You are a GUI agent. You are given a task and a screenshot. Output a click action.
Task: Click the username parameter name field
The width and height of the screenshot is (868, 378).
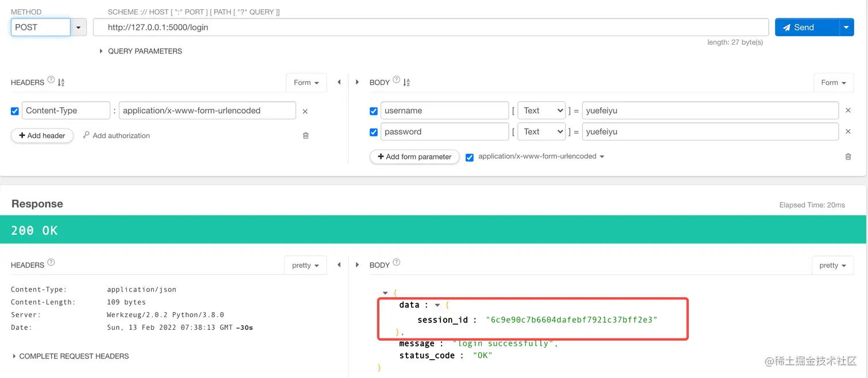[444, 111]
